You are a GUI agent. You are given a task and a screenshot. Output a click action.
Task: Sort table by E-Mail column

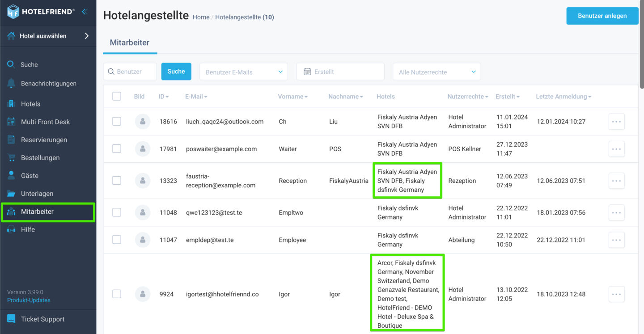196,97
